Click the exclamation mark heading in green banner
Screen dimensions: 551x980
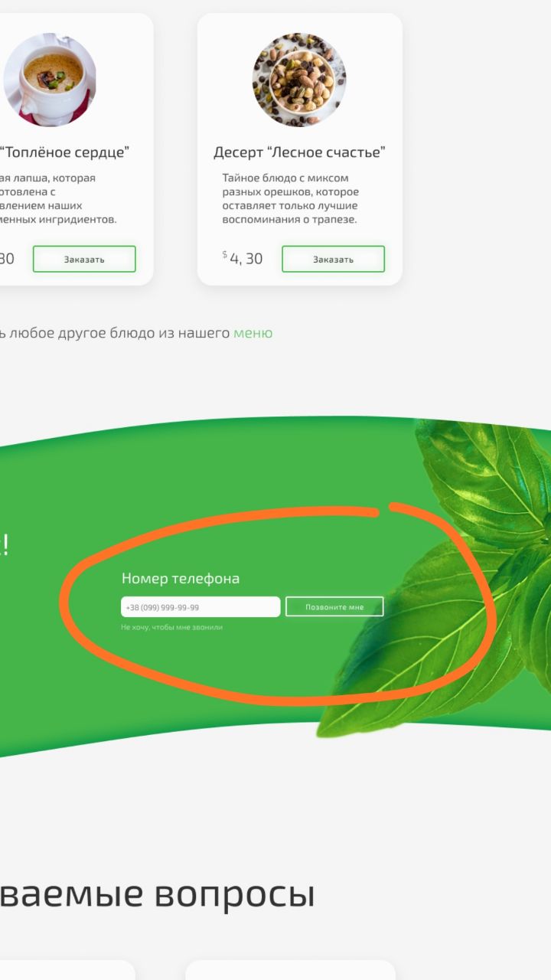(x=5, y=544)
